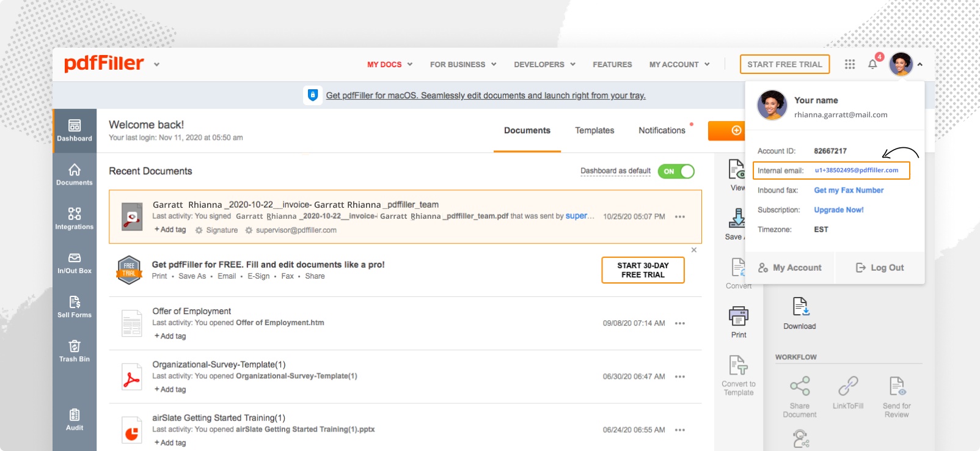
Task: Expand the pdfFiller logo dropdown arrow
Action: click(156, 64)
